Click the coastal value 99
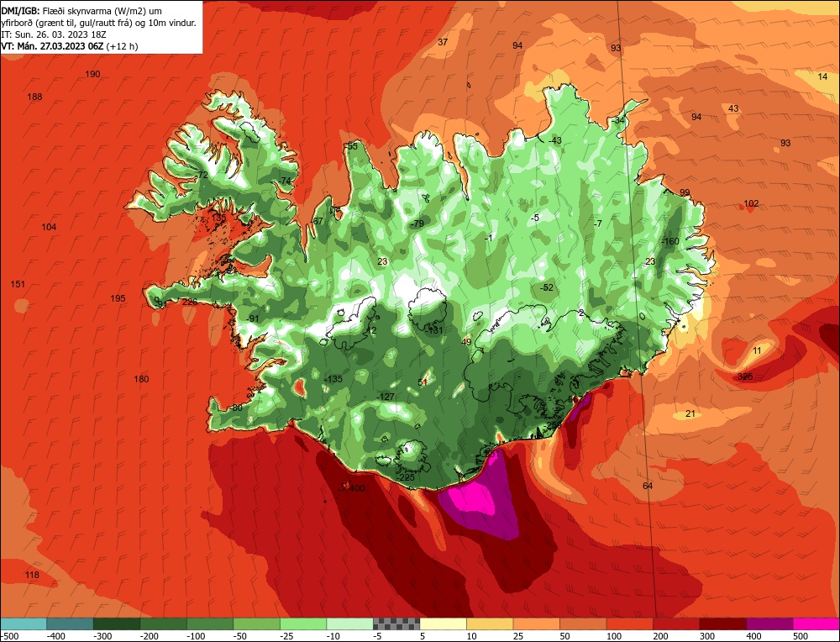The image size is (840, 642). [685, 192]
